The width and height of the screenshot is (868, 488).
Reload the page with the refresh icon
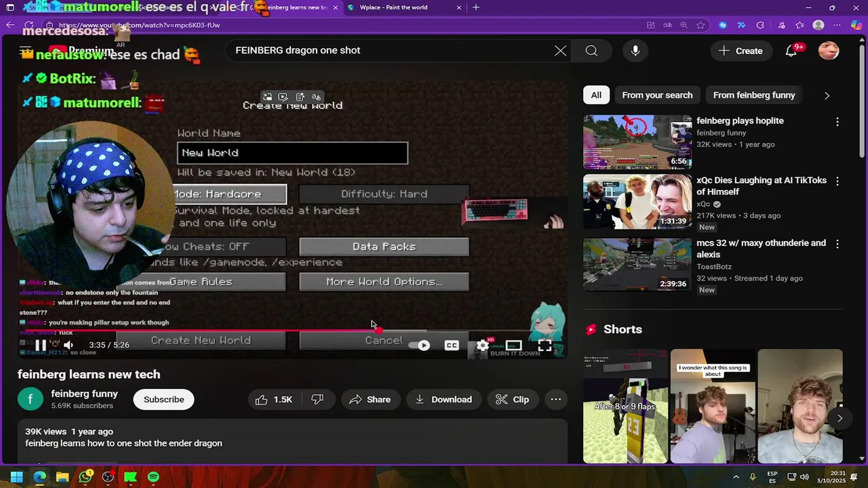click(28, 25)
